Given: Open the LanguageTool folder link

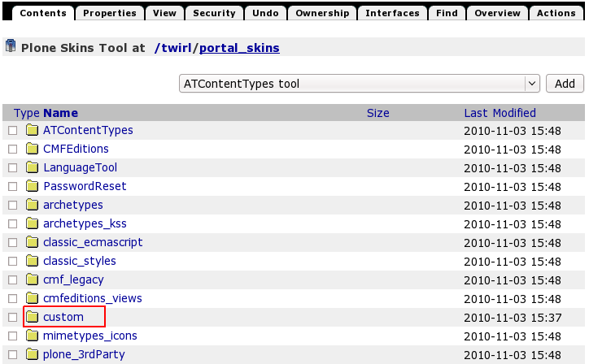Looking at the screenshot, I should [x=80, y=167].
